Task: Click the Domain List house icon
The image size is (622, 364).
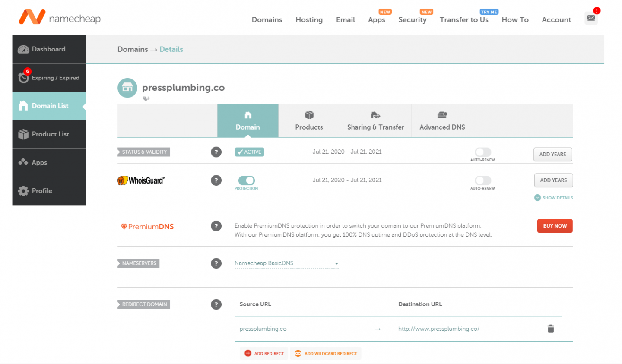Action: tap(23, 106)
